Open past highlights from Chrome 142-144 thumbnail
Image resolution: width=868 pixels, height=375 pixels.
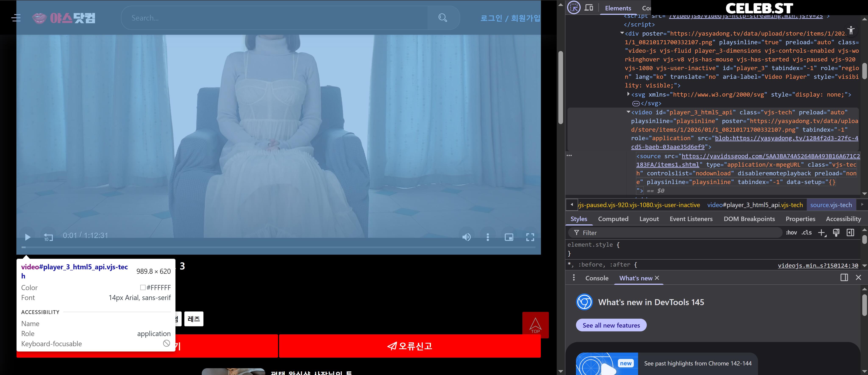click(606, 364)
